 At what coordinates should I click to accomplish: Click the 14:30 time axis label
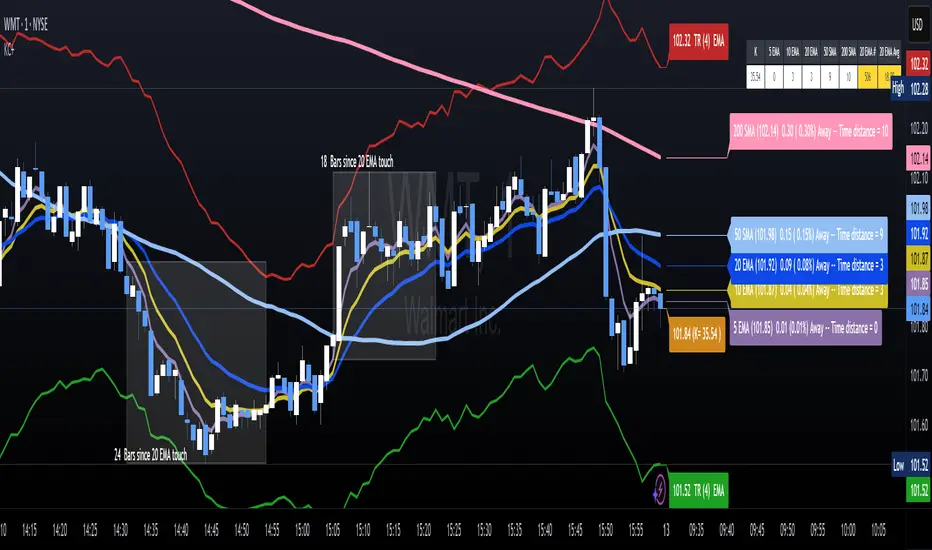pyautogui.click(x=120, y=530)
